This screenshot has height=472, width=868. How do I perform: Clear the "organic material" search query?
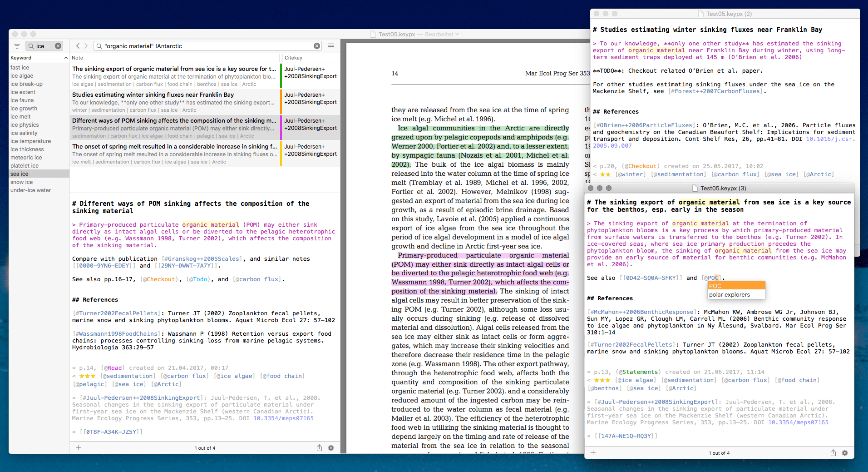317,46
